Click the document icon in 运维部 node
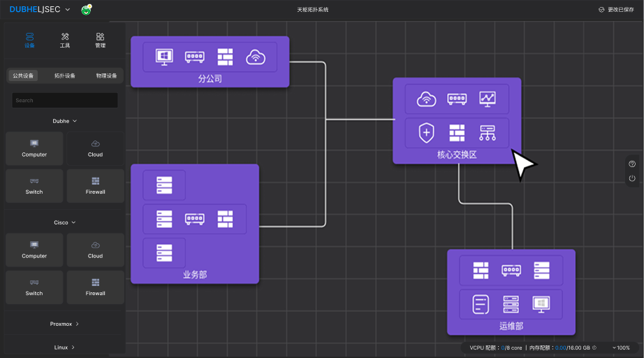Screen dimensions: 644x358 point(480,304)
